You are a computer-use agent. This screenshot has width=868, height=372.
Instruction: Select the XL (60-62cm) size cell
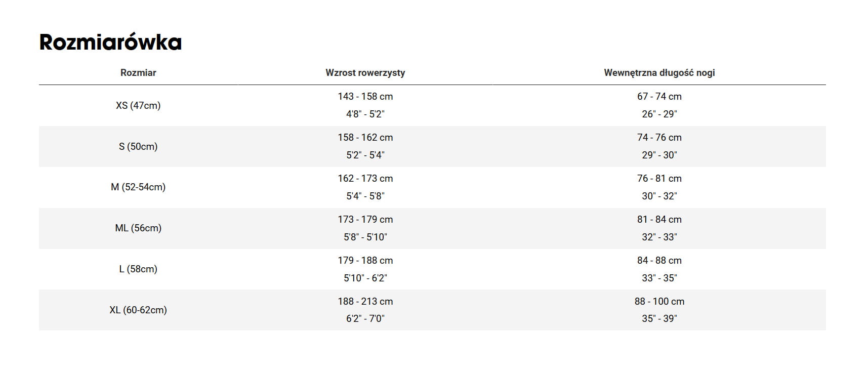[x=138, y=310]
